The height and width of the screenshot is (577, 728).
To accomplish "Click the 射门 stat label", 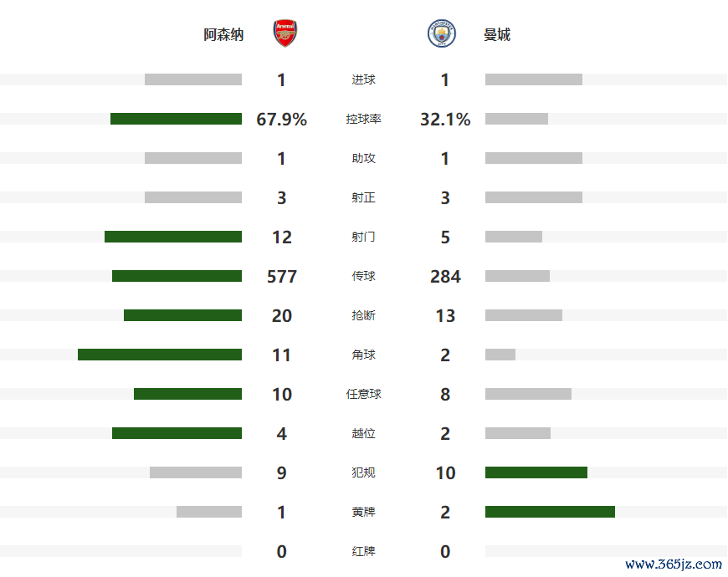I will [363, 237].
